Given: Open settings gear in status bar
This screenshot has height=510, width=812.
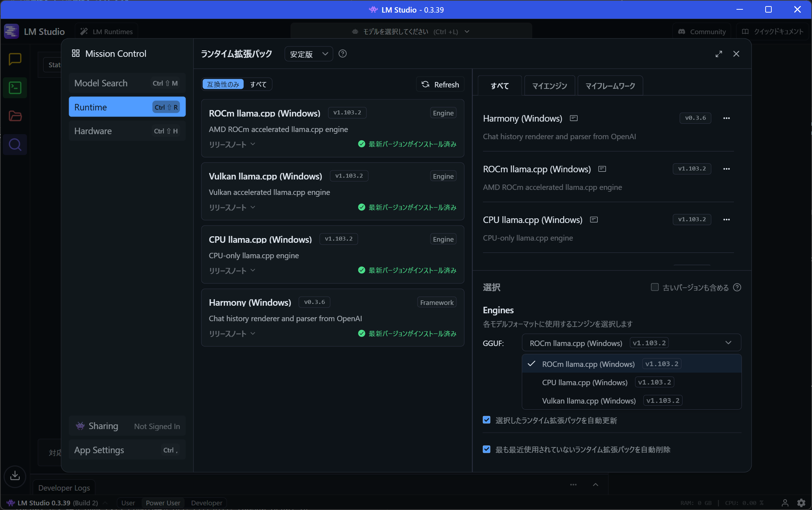Looking at the screenshot, I should (801, 503).
